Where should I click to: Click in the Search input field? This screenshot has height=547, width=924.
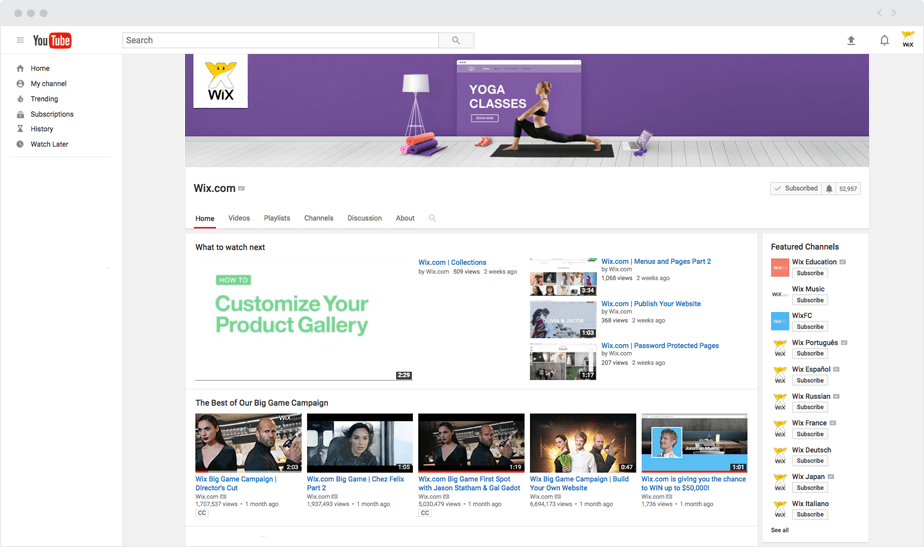[x=280, y=40]
